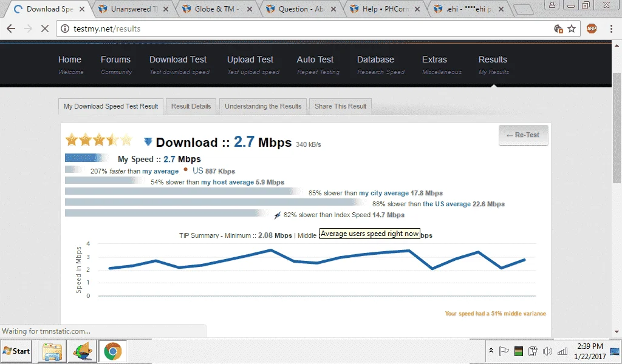Click the green meter tray icon
The image size is (622, 364).
tap(518, 351)
